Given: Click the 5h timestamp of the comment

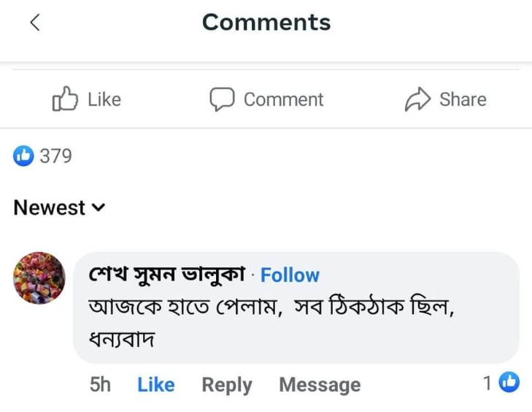Looking at the screenshot, I should [100, 385].
